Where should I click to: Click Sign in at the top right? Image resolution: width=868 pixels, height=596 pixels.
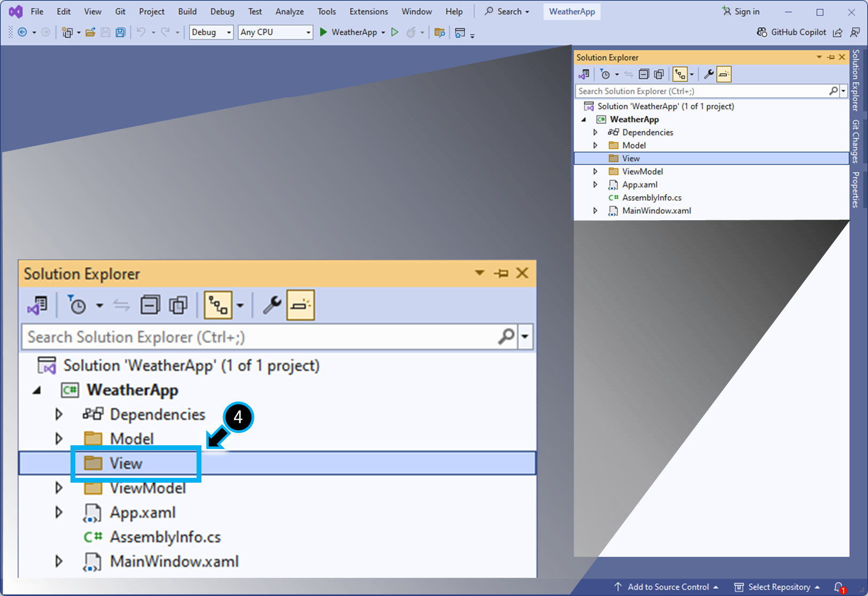tap(740, 11)
